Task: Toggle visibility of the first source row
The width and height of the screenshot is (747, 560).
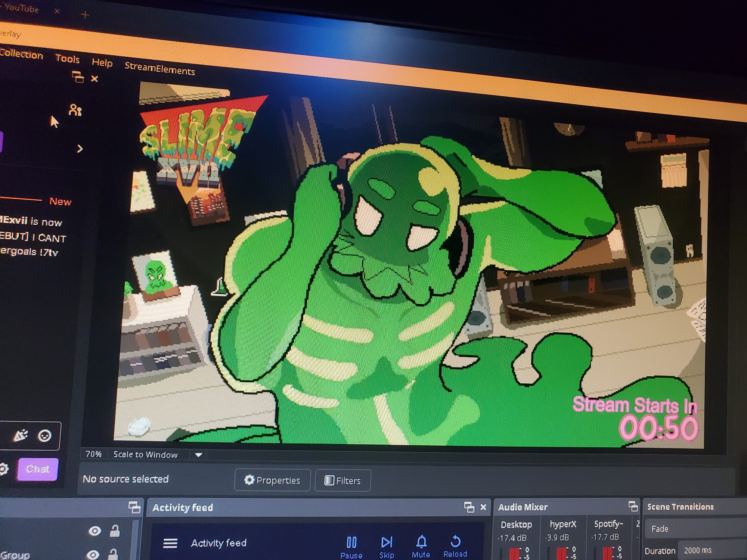Action: [95, 531]
